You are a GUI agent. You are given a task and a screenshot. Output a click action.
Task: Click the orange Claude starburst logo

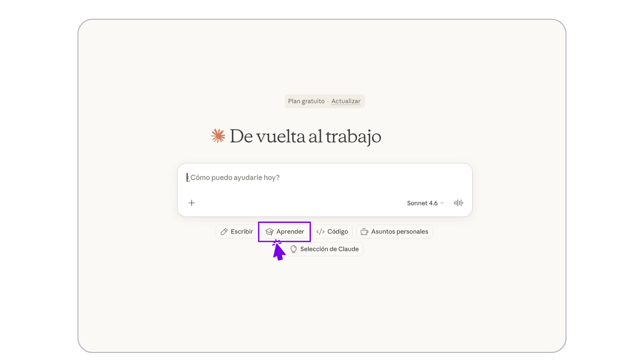[x=218, y=136]
